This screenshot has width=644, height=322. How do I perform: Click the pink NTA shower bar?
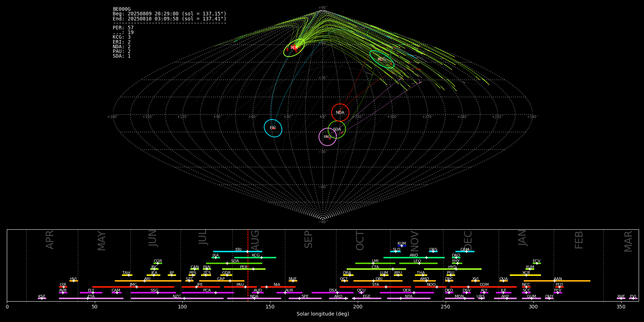pyautogui.click(x=409, y=298)
